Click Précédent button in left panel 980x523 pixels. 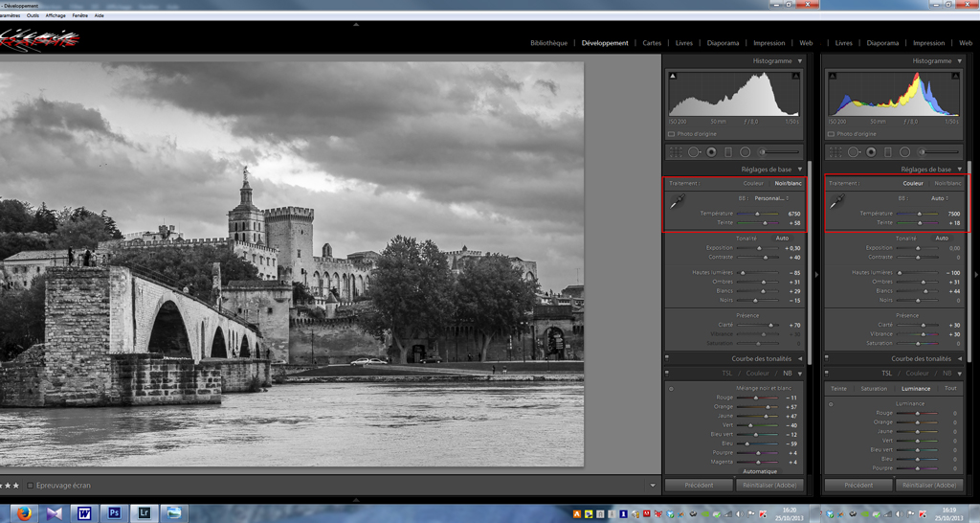click(699, 485)
